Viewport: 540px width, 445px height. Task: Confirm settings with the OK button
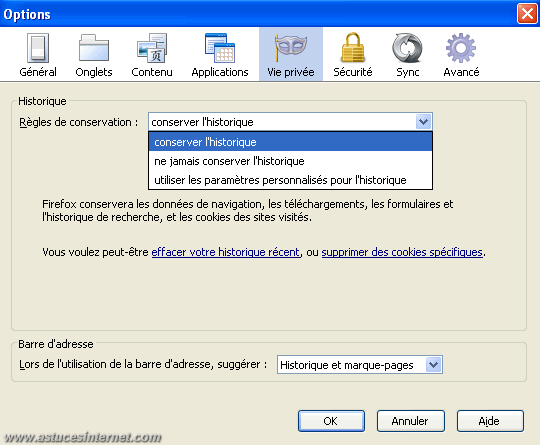point(331,421)
